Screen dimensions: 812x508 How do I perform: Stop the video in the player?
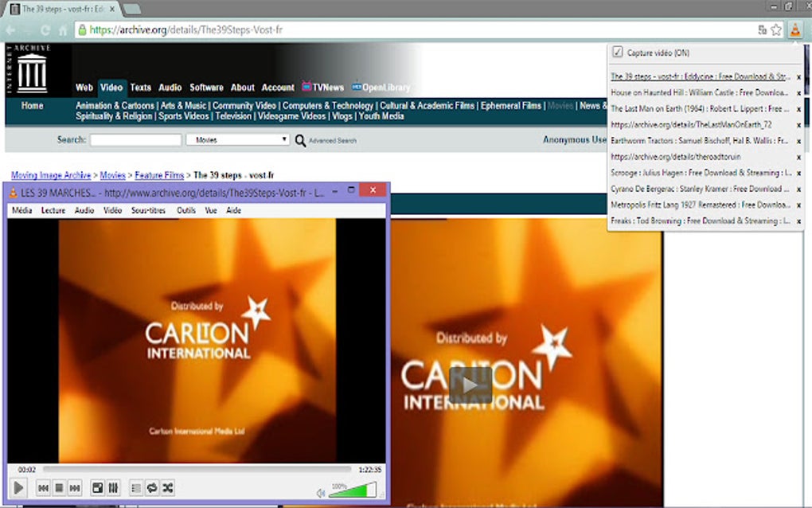(x=58, y=488)
